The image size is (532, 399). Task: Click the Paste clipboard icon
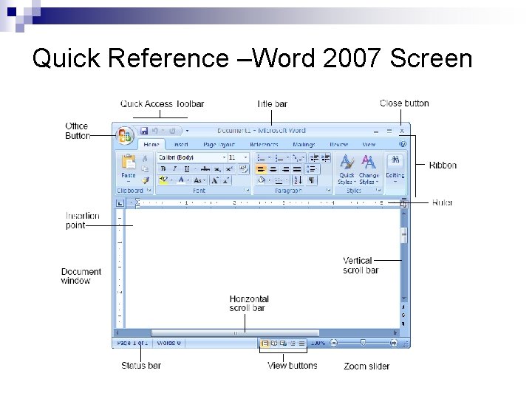[x=129, y=163]
